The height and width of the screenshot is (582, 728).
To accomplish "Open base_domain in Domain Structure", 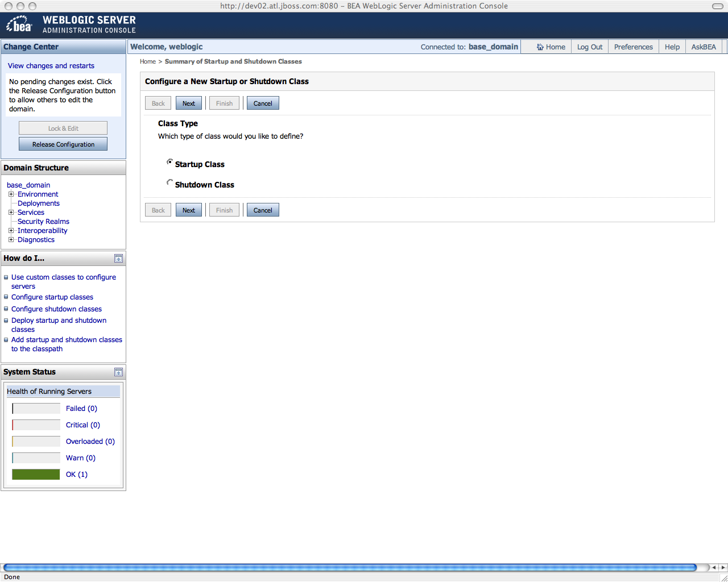I will pos(28,185).
